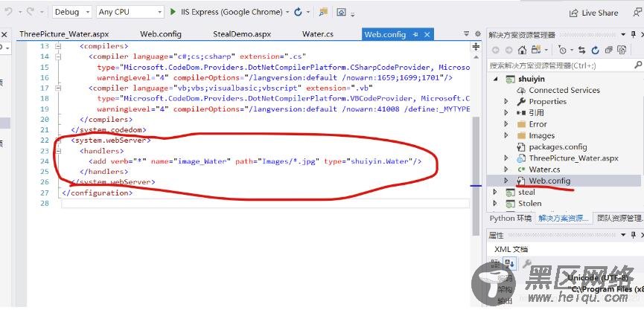The width and height of the screenshot is (644, 310).
Task: Select Web.config in Solution Explorer tree
Action: pyautogui.click(x=549, y=181)
